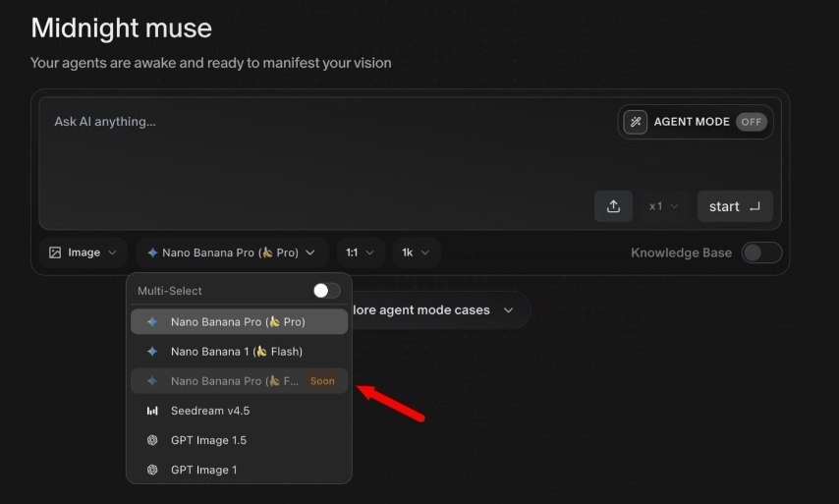Image resolution: width=839 pixels, height=504 pixels.
Task: Choose Seedream v4.5 model
Action: point(239,411)
